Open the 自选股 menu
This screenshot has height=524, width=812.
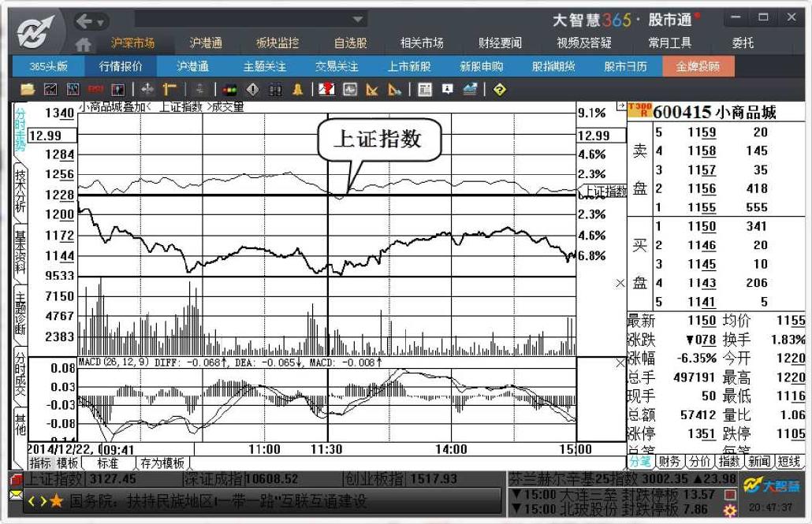point(351,43)
